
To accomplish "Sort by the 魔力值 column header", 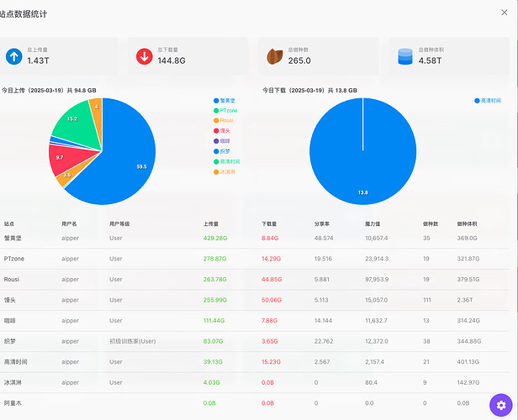I will tap(373, 223).
